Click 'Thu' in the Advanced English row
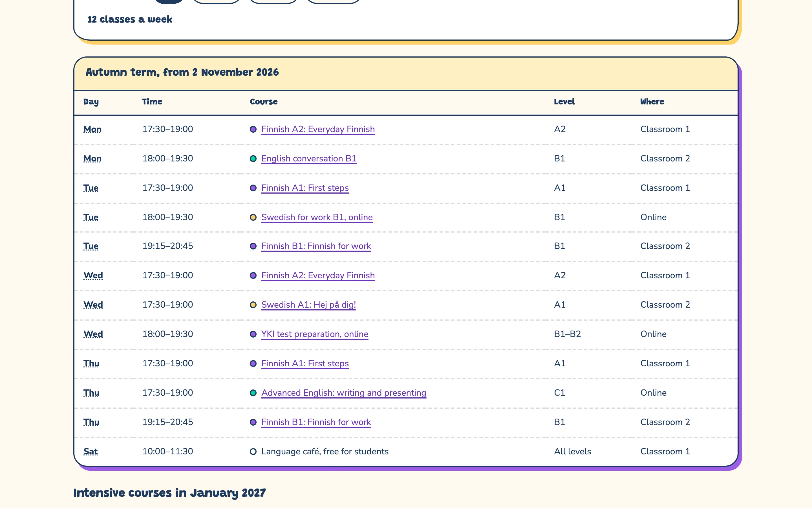Viewport: 812px width, 508px height. (x=91, y=393)
